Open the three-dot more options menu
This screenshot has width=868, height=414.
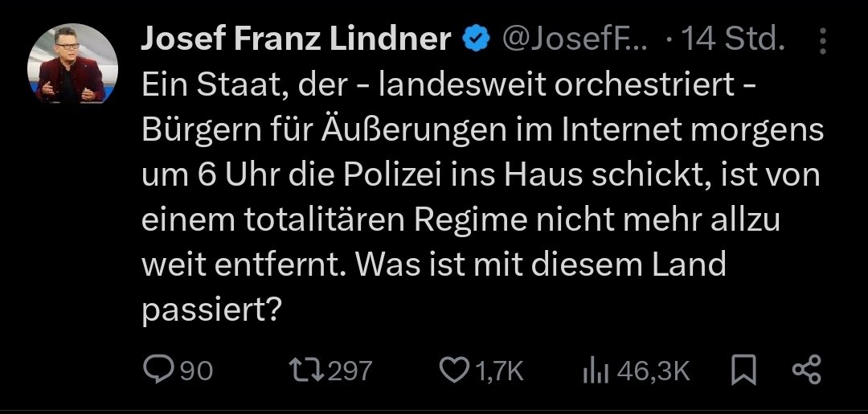(x=822, y=40)
